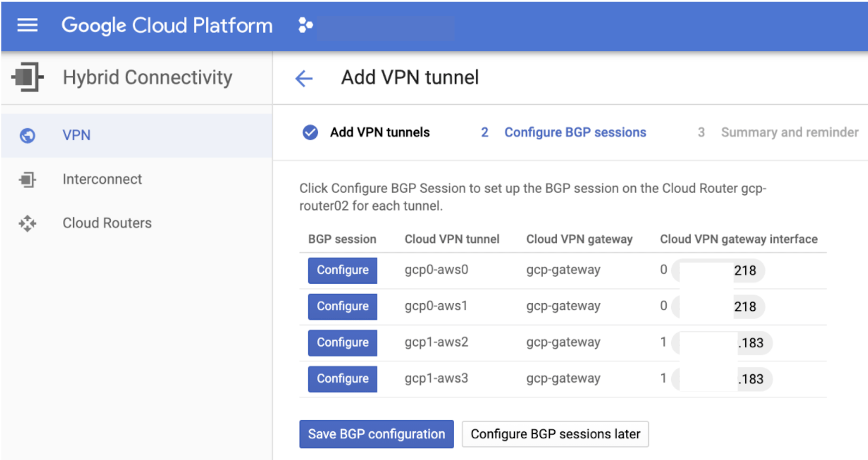Click the Interconnect icon in sidebar

27,180
